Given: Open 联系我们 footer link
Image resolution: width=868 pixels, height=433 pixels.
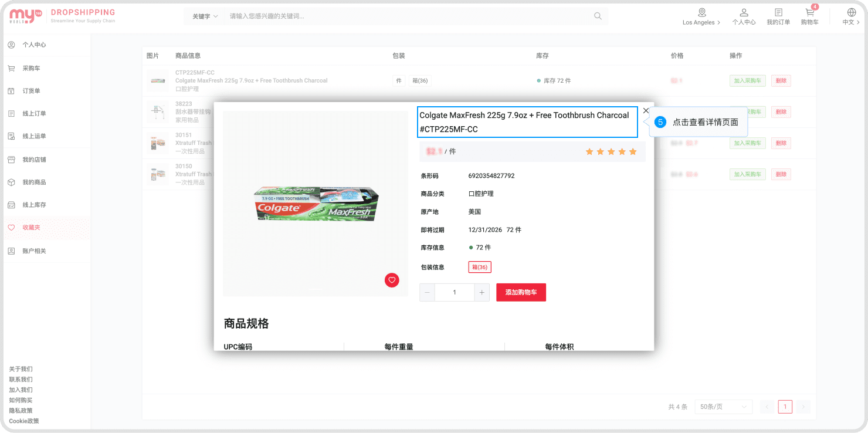Looking at the screenshot, I should 21,380.
